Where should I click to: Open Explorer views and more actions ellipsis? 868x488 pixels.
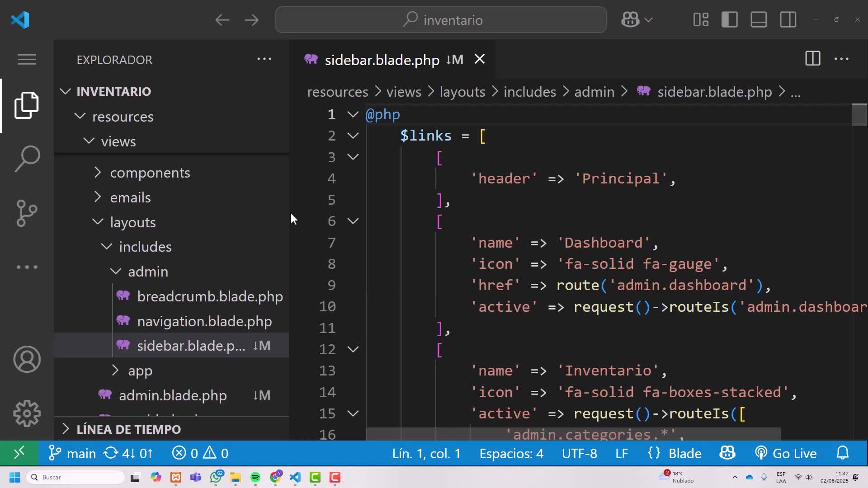[x=264, y=59]
